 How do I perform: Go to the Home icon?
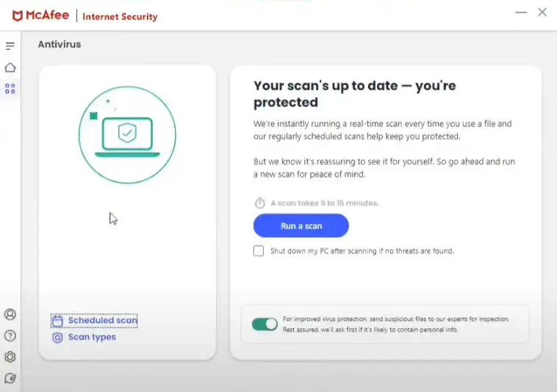coord(10,68)
